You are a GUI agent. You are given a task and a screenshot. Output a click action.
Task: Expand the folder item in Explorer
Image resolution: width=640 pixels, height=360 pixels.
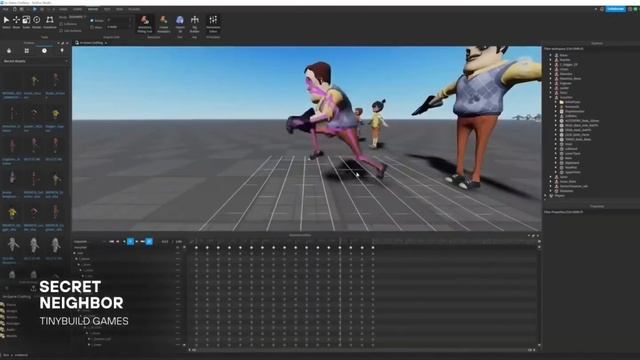pyautogui.click(x=556, y=102)
